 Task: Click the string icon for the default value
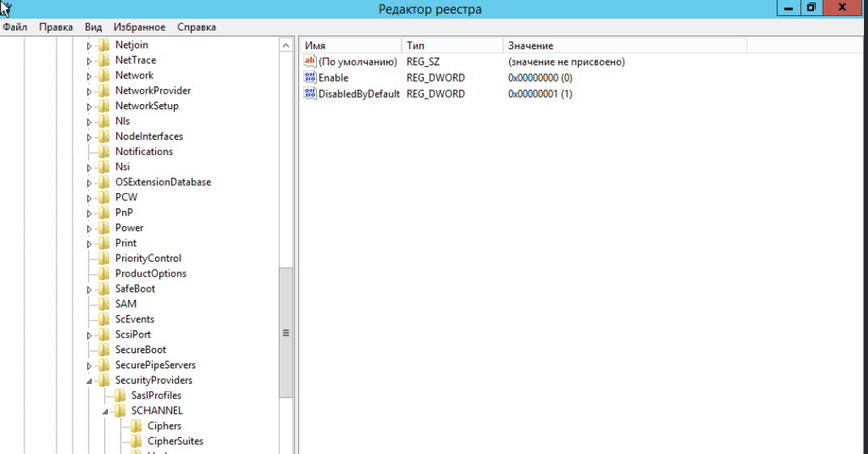click(x=310, y=62)
